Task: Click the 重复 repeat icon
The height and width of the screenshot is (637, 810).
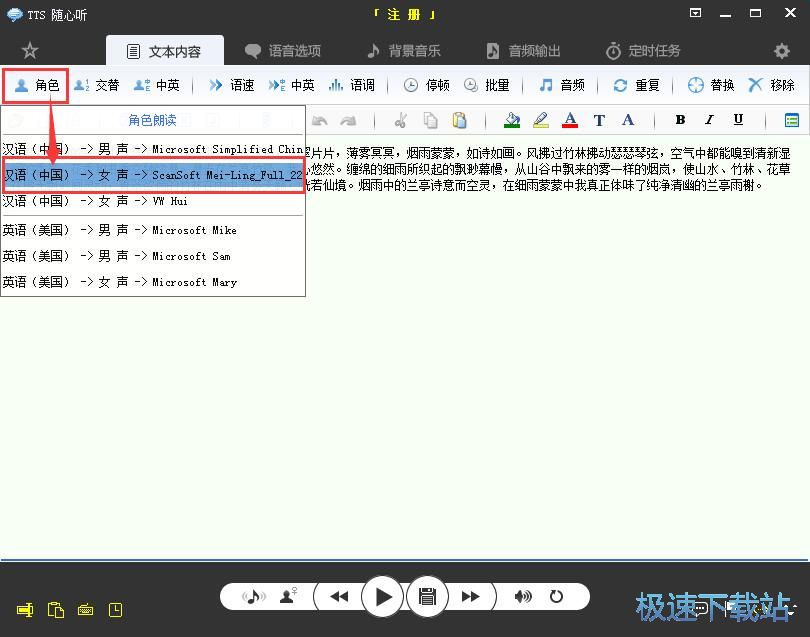Action: click(637, 85)
